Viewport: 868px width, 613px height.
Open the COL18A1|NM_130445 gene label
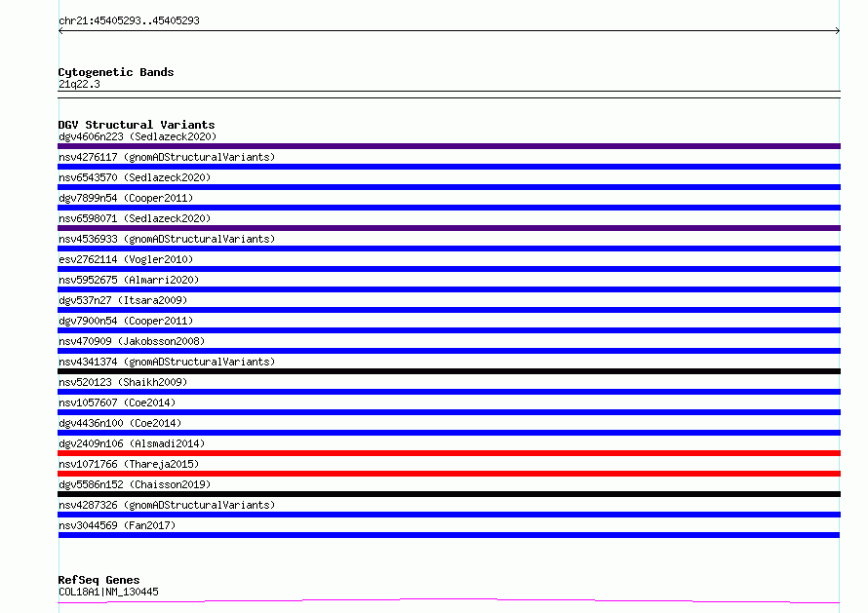click(x=108, y=592)
